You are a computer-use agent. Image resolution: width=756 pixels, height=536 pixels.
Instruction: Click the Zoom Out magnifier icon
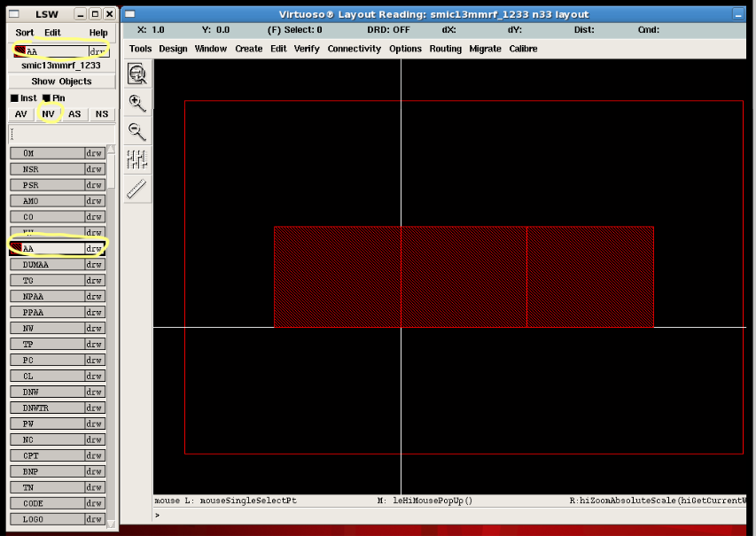click(x=137, y=131)
